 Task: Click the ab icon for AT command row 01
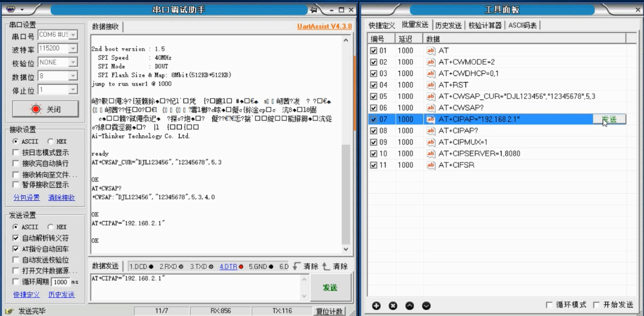[431, 50]
